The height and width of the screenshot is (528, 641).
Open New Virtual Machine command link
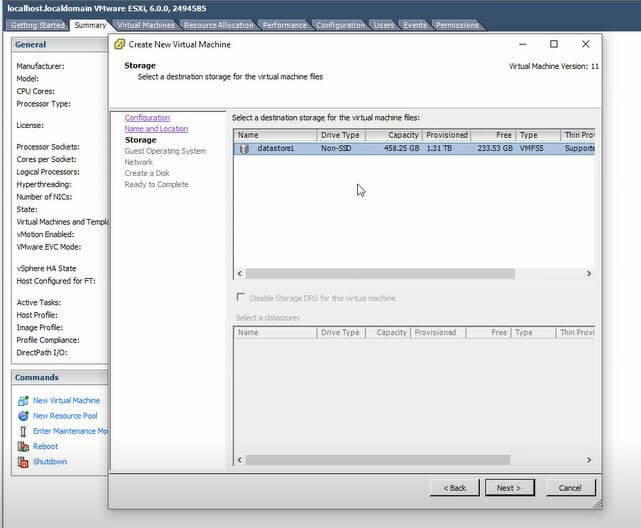66,400
